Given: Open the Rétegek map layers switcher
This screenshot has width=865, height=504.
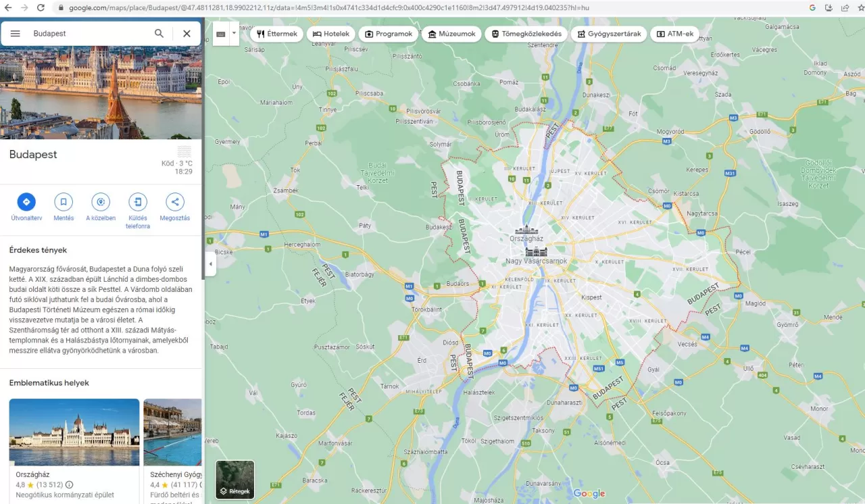Looking at the screenshot, I should [x=234, y=480].
